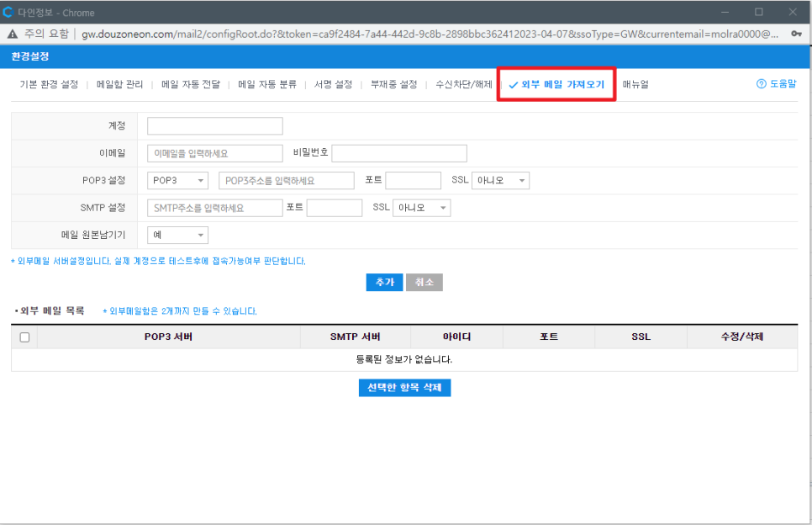Maximize the Chrome window
The image size is (812, 525).
click(759, 12)
